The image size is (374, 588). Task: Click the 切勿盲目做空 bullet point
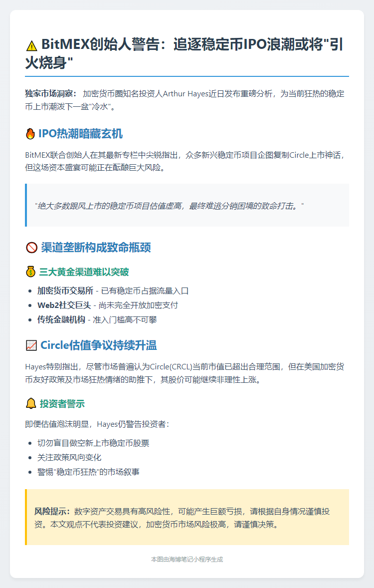(93, 443)
